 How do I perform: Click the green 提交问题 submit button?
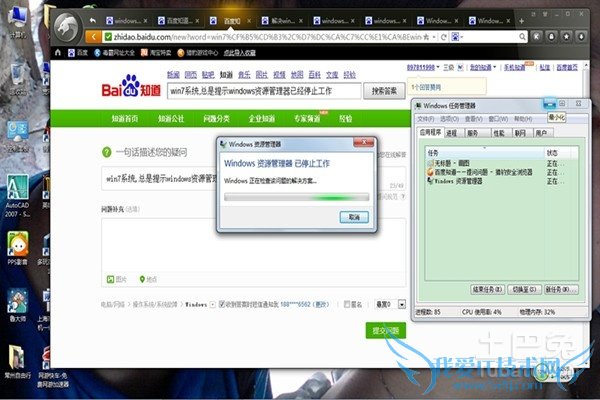click(386, 330)
